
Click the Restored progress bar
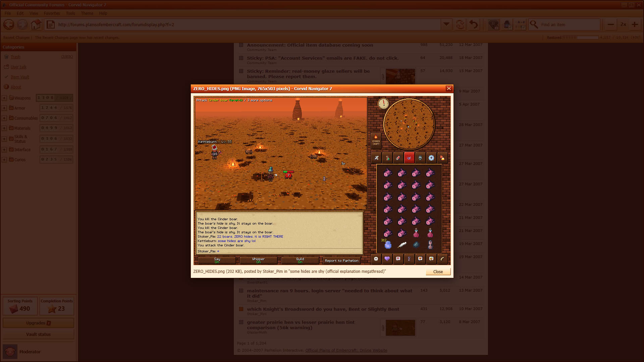(x=580, y=38)
